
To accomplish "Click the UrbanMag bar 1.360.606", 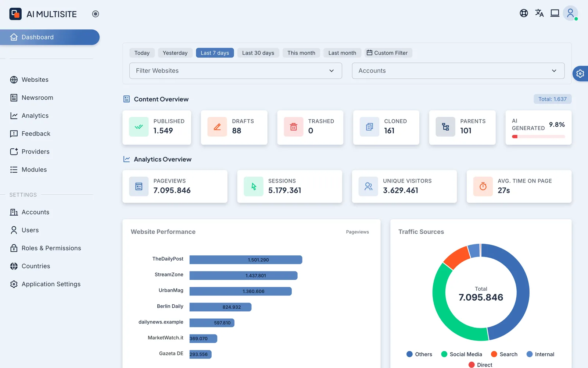I will tap(241, 291).
